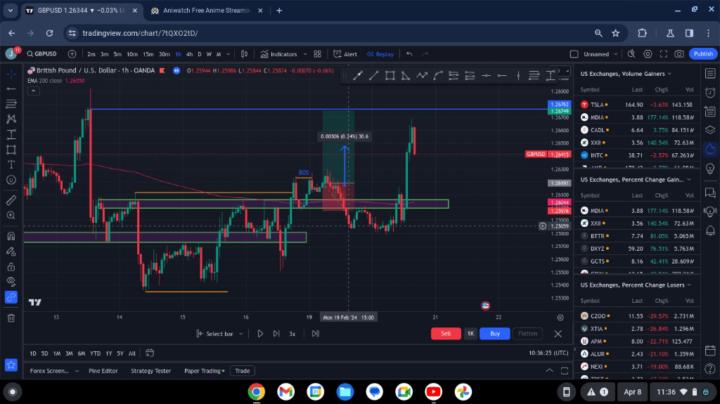Select the trend line tool in favorites bar
Image resolution: width=720 pixels, height=404 pixels.
(x=374, y=76)
